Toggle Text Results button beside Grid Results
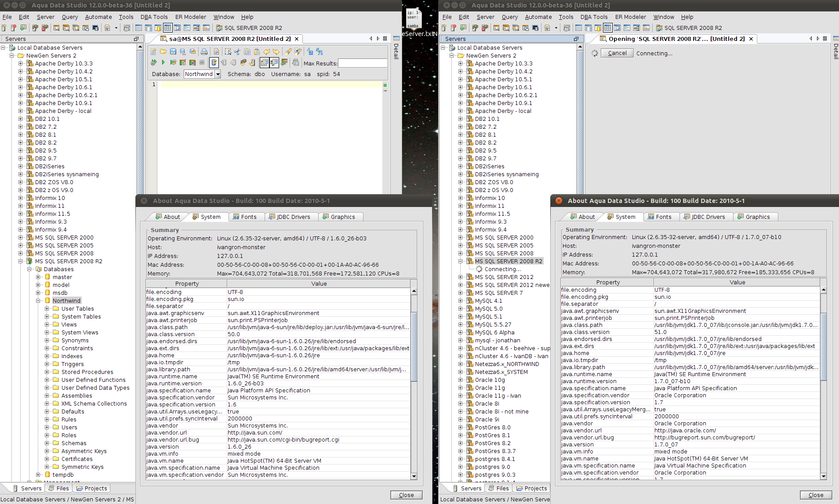The width and height of the screenshot is (839, 504). click(274, 63)
